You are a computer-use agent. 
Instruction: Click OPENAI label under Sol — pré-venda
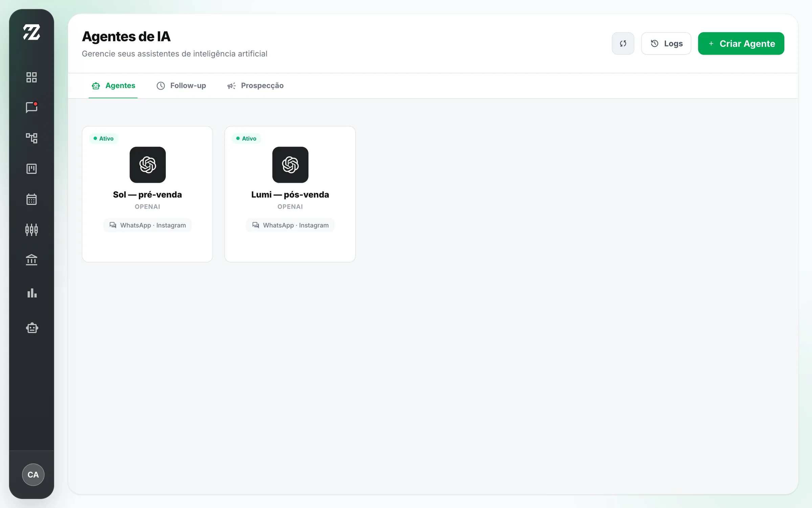147,207
